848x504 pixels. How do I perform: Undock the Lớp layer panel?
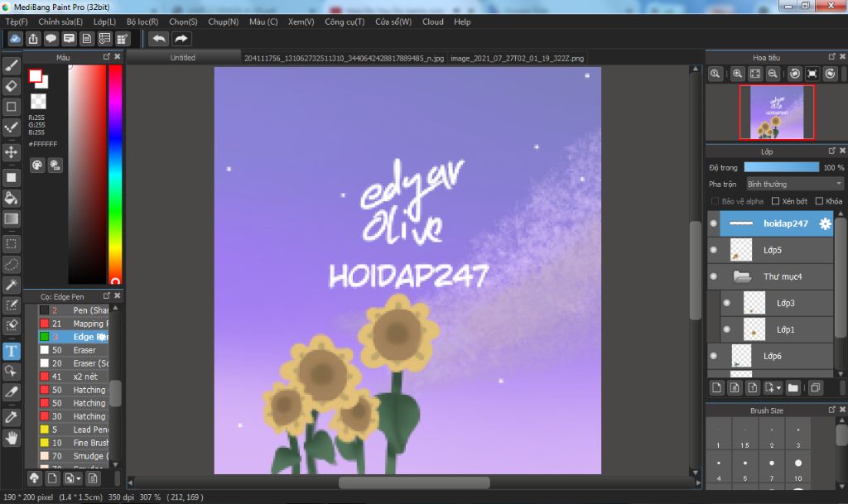[831, 151]
